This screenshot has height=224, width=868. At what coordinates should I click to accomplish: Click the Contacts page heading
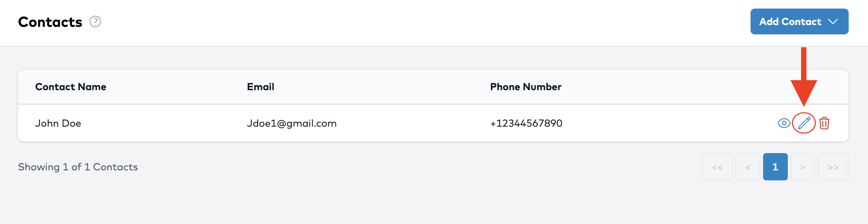50,22
